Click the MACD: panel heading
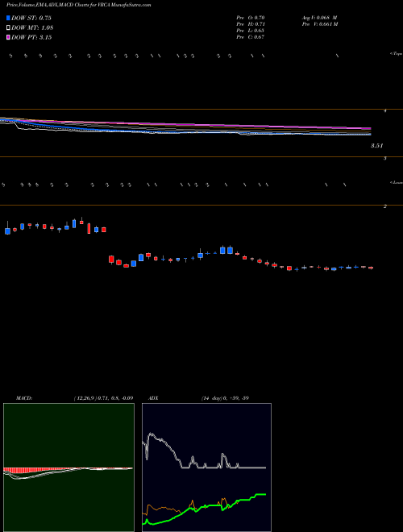This screenshot has height=532, width=403. tap(24, 398)
